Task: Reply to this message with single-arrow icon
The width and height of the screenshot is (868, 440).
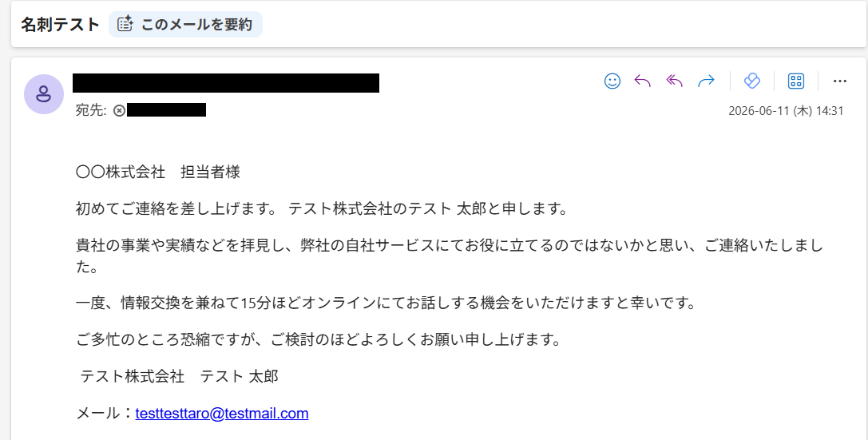Action: click(642, 81)
